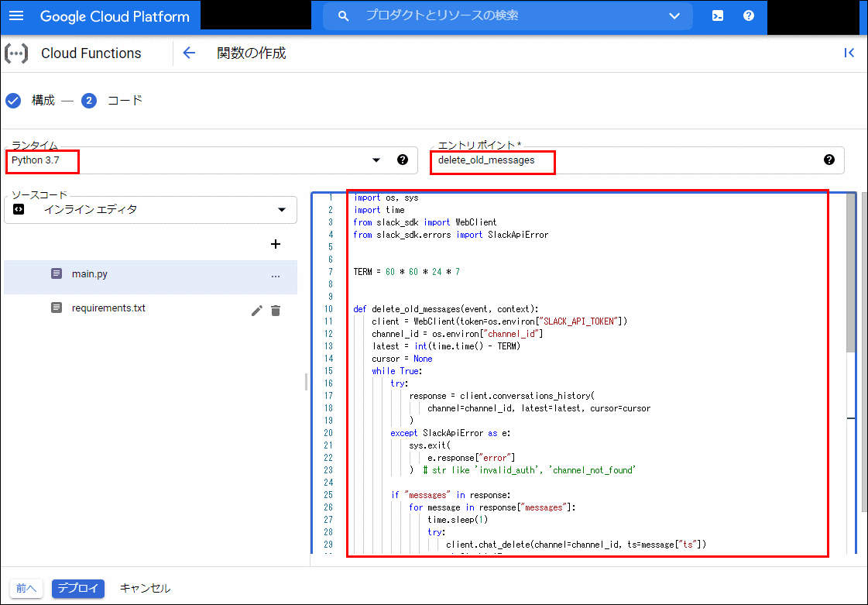Activate Cloud Shell terminal icon
Viewport: 868px width, 605px height.
coord(718,15)
